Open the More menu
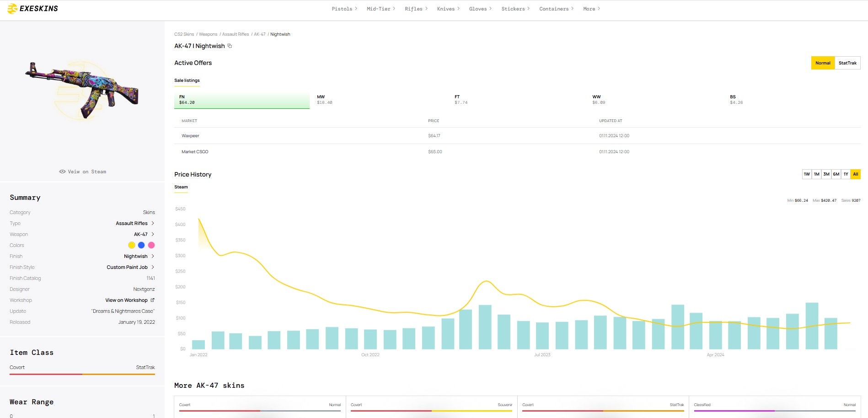 coord(591,9)
